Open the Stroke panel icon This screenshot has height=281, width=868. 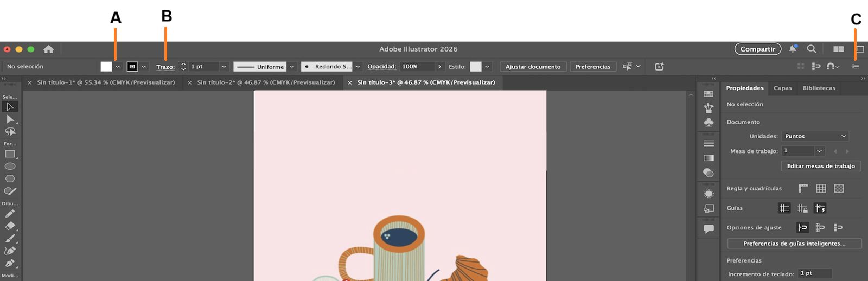click(x=709, y=144)
